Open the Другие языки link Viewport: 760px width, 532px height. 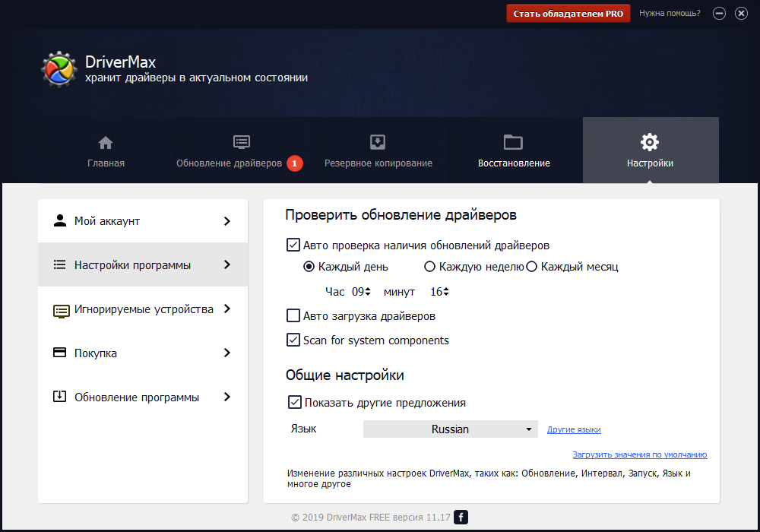pos(574,429)
